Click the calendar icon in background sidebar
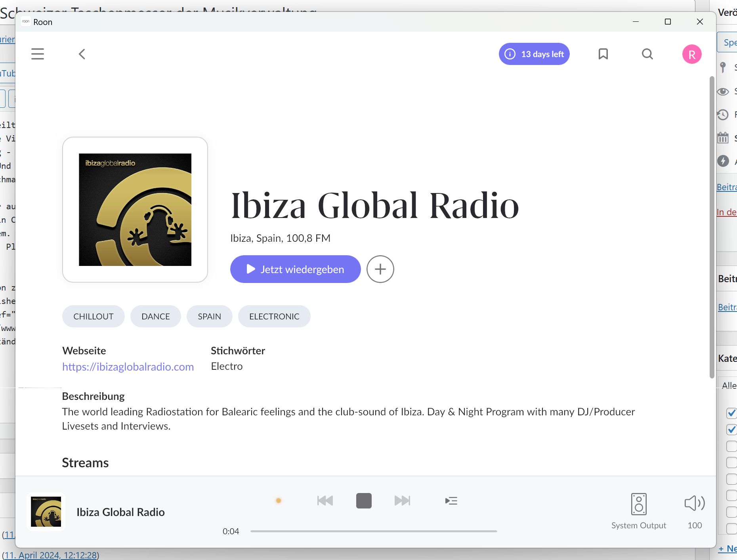 (x=723, y=138)
